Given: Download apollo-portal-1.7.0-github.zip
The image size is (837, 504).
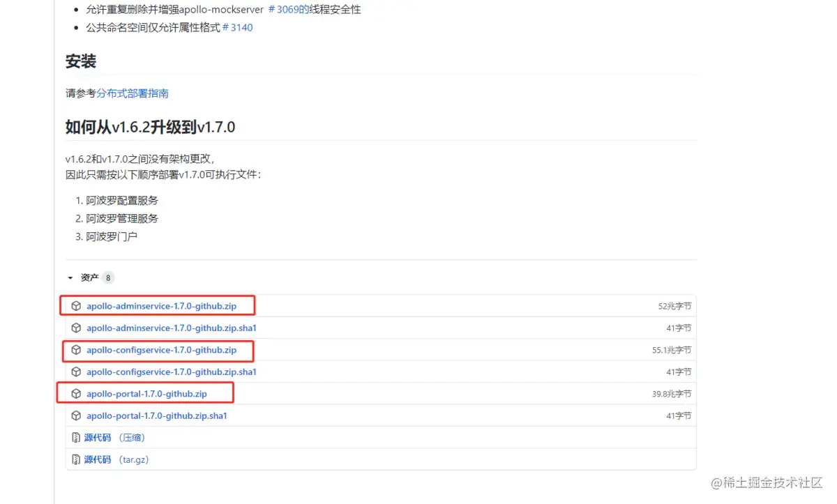Looking at the screenshot, I should (146, 394).
